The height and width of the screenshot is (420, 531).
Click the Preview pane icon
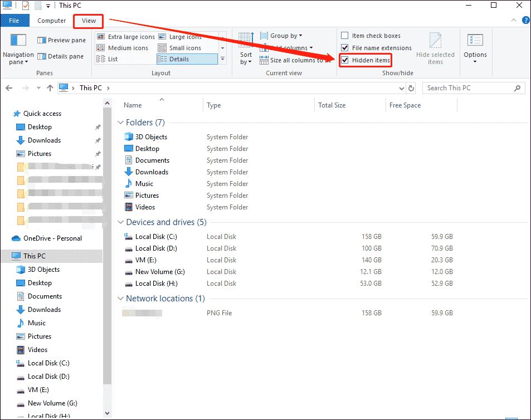[42, 40]
